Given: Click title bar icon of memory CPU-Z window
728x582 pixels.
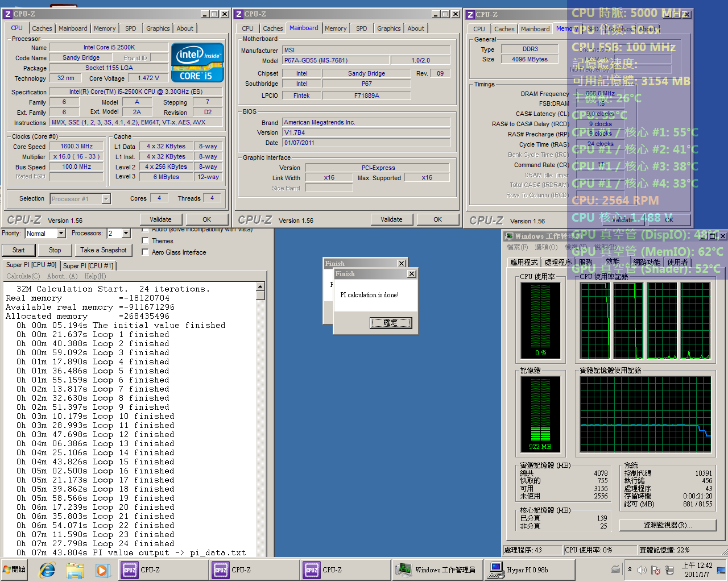Looking at the screenshot, I should coord(470,15).
